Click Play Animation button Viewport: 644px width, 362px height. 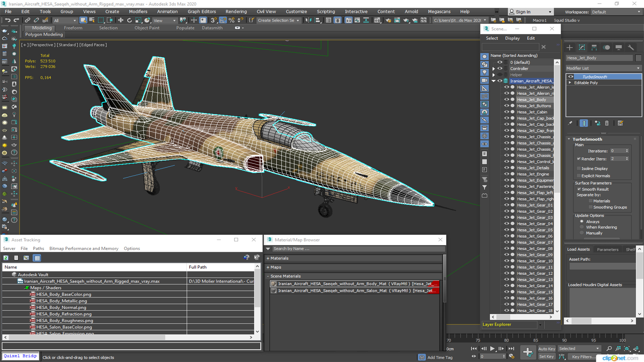click(492, 349)
